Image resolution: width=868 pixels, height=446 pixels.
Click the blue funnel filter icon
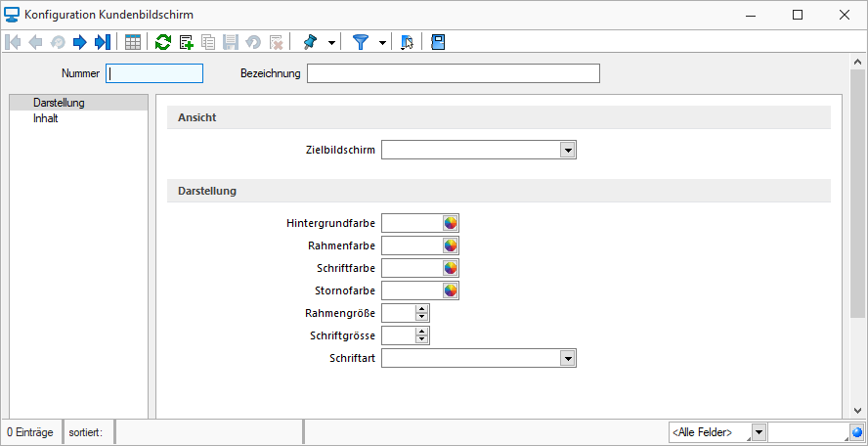(x=361, y=42)
